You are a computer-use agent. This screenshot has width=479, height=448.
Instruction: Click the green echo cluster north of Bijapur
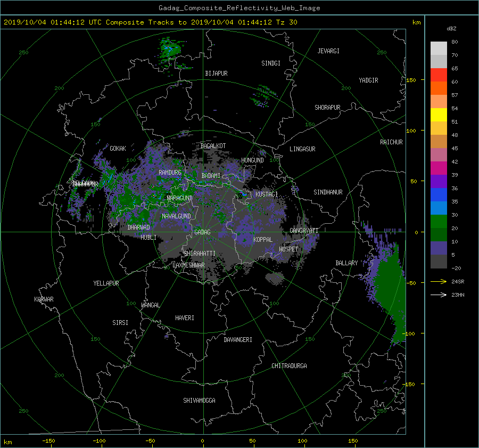coord(170,49)
